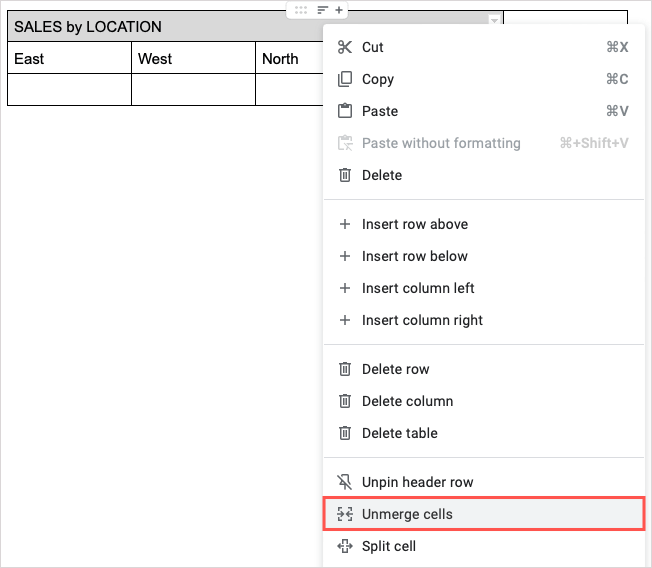Screen dimensions: 652x568
Task: Select Insert column right option
Action: tap(422, 320)
